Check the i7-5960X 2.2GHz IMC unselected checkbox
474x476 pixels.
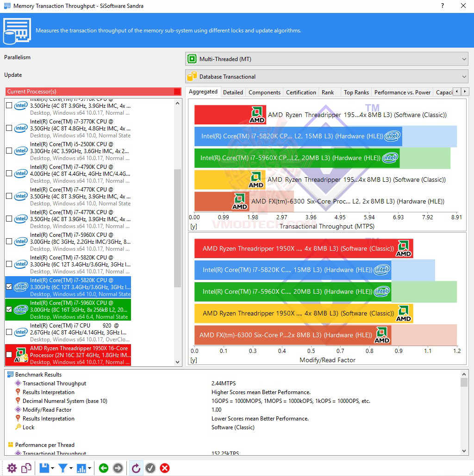tap(9, 241)
